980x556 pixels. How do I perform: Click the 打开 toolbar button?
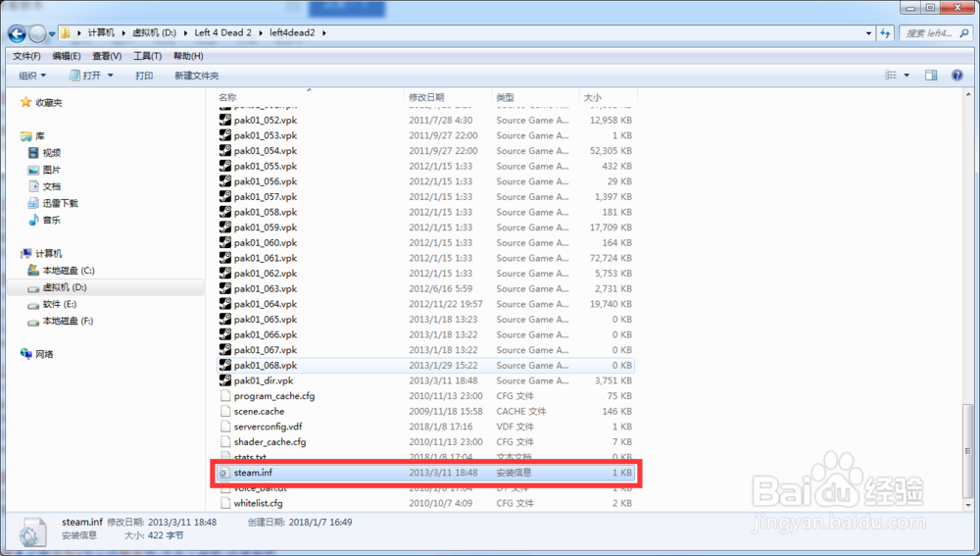point(85,76)
